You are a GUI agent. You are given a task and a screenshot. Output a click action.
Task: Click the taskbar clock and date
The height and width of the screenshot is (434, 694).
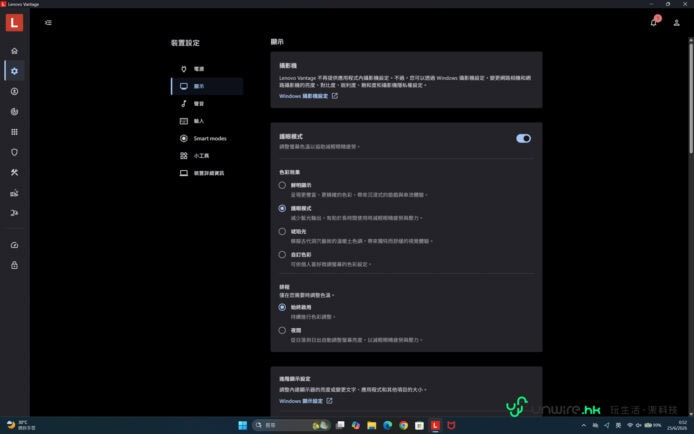pyautogui.click(x=678, y=425)
